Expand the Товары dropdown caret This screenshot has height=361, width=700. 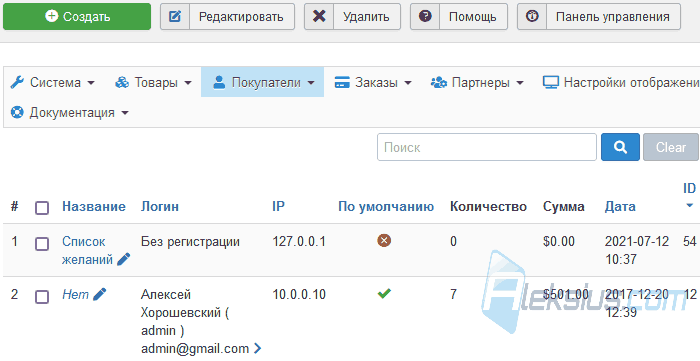click(188, 83)
